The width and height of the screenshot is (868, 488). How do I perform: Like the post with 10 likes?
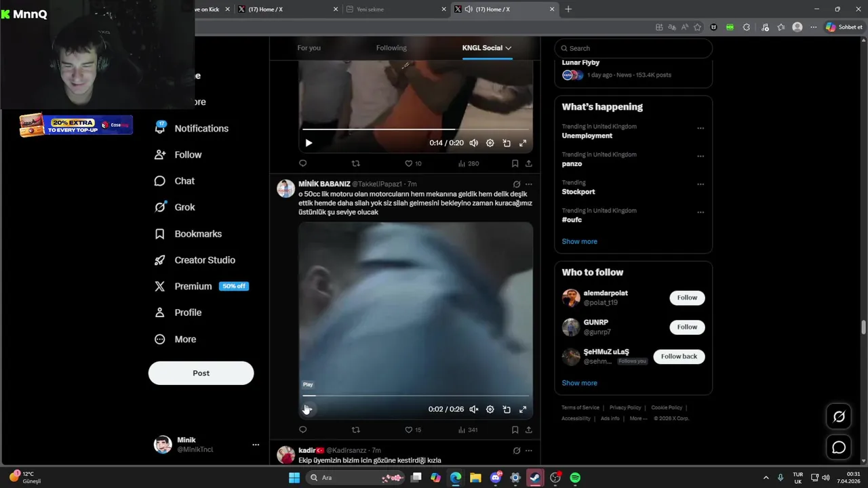412,163
